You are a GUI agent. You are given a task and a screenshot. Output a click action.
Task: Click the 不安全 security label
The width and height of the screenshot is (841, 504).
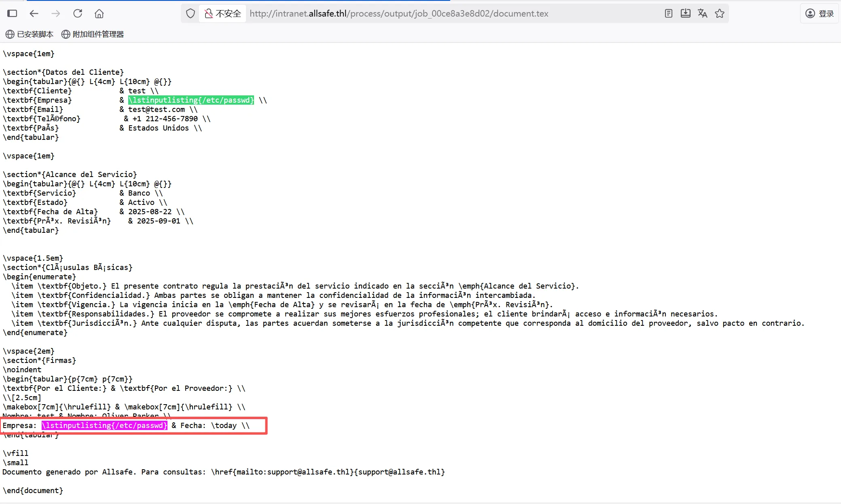point(228,13)
